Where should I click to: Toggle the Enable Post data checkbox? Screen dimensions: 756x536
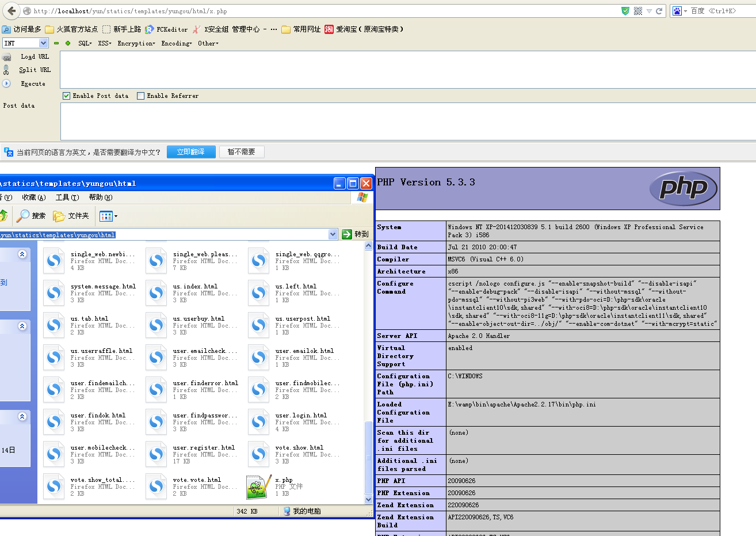pyautogui.click(x=66, y=96)
